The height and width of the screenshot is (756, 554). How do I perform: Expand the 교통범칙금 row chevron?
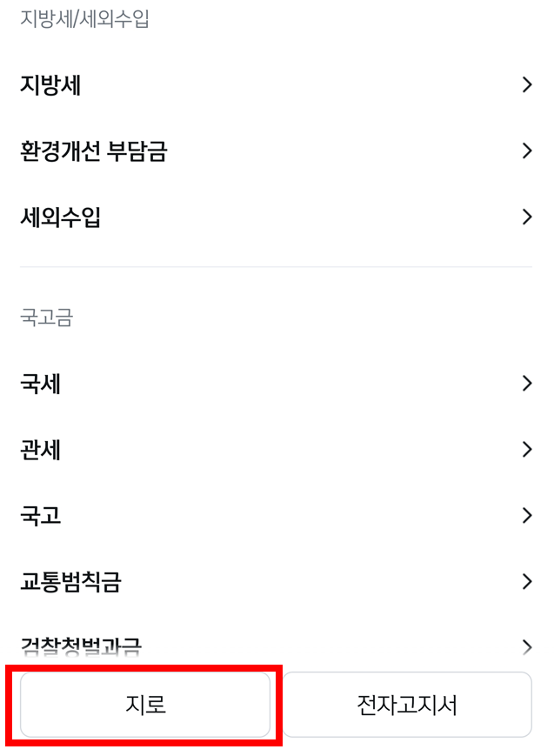[527, 581]
